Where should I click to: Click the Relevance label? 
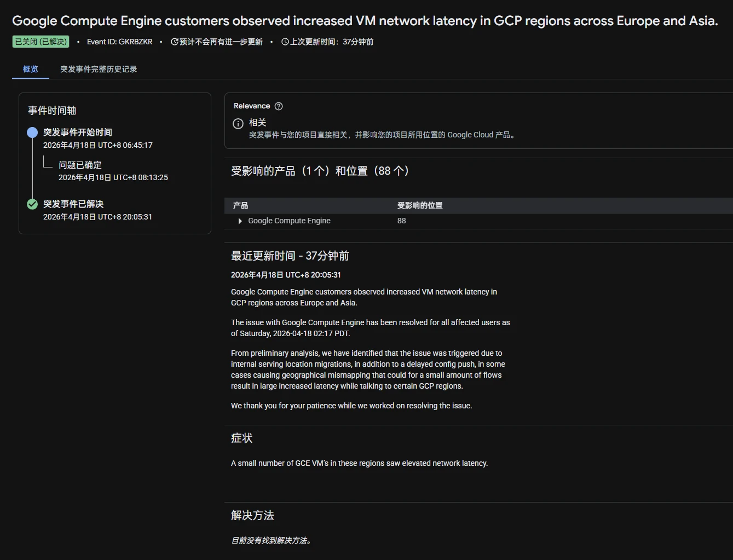[x=252, y=106]
